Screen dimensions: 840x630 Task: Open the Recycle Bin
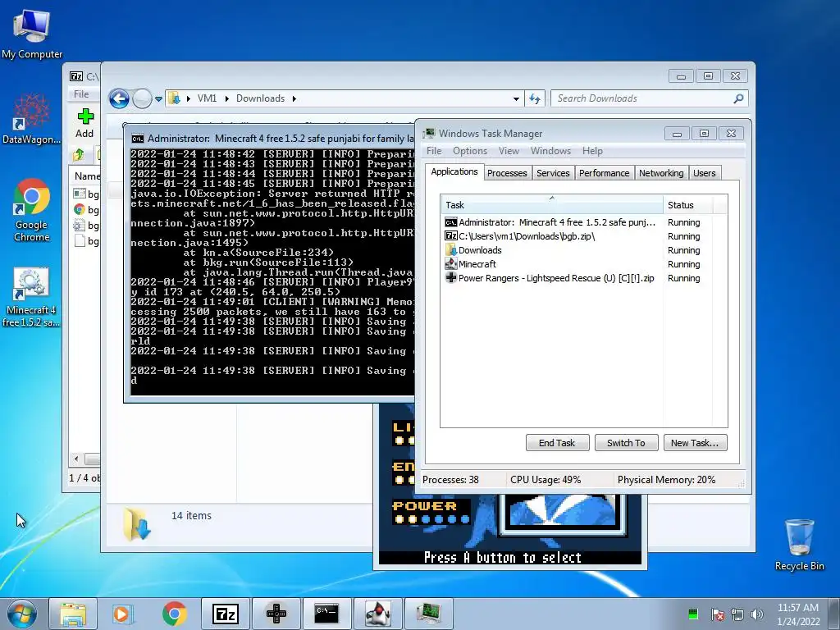(799, 545)
